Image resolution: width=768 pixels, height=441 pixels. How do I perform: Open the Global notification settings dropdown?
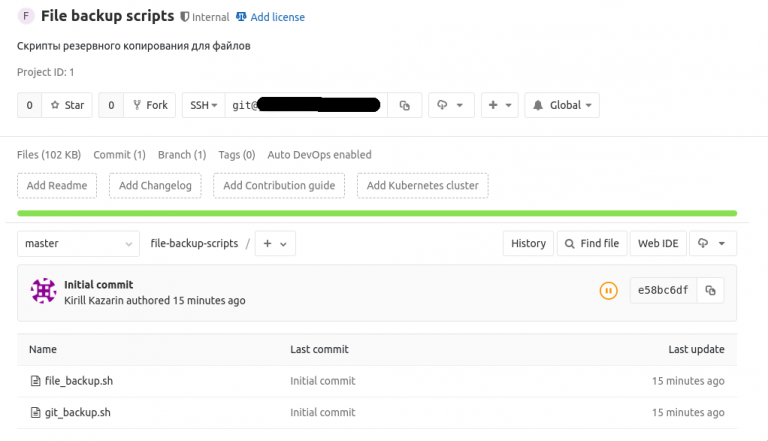tap(561, 105)
